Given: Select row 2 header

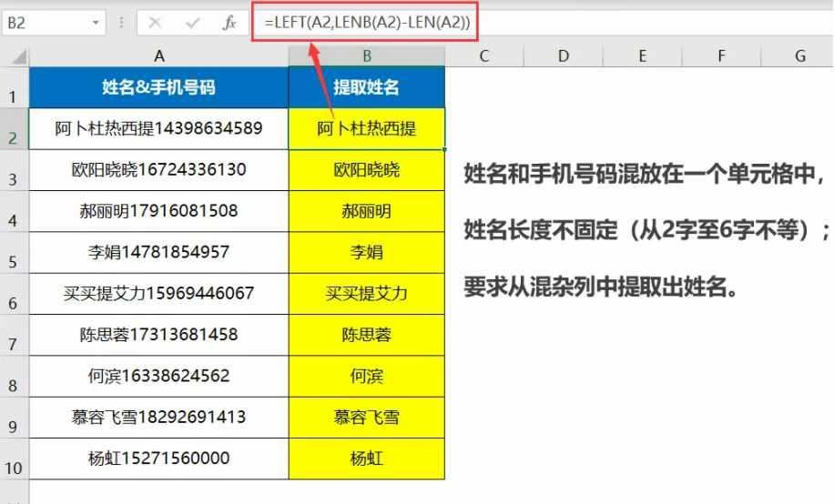Looking at the screenshot, I should (x=15, y=129).
